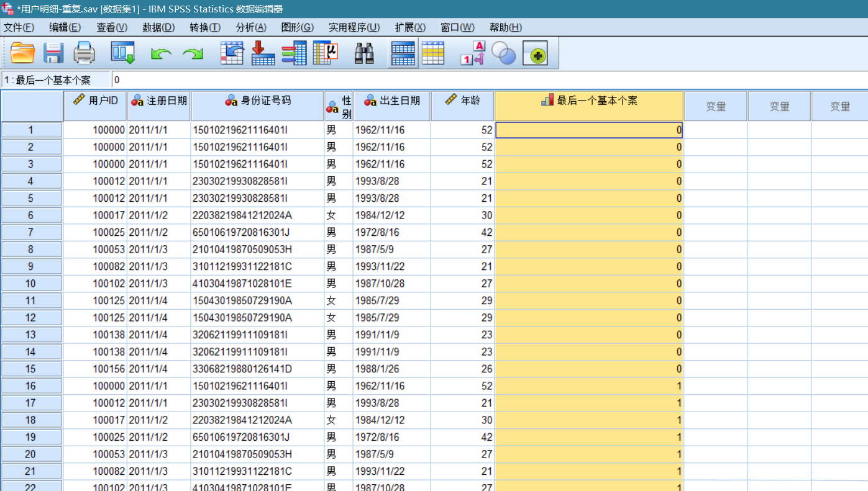The height and width of the screenshot is (491, 868).
Task: Open the 帮助(H) menu
Action: pyautogui.click(x=506, y=27)
